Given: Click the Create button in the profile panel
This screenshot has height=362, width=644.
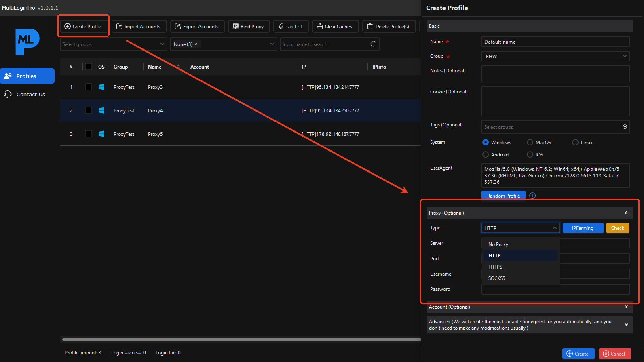Looking at the screenshot, I should (x=578, y=354).
